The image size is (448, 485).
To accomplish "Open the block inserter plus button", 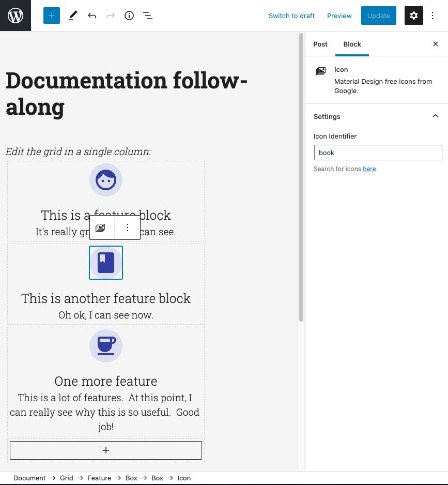I will pyautogui.click(x=52, y=16).
